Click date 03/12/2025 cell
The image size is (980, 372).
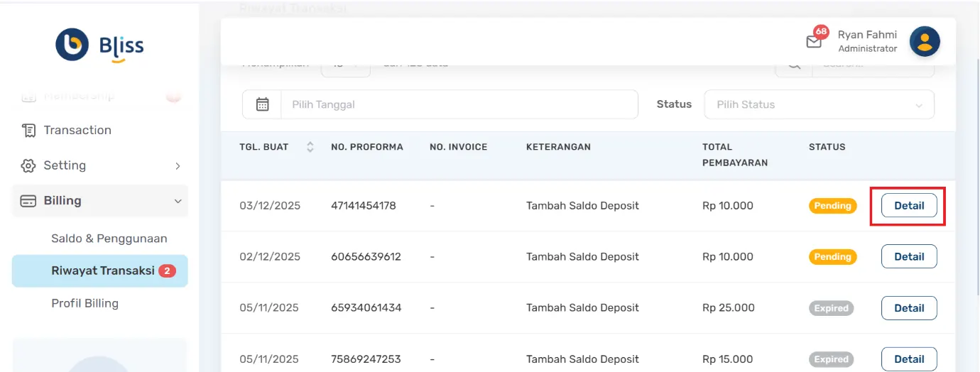click(x=270, y=206)
